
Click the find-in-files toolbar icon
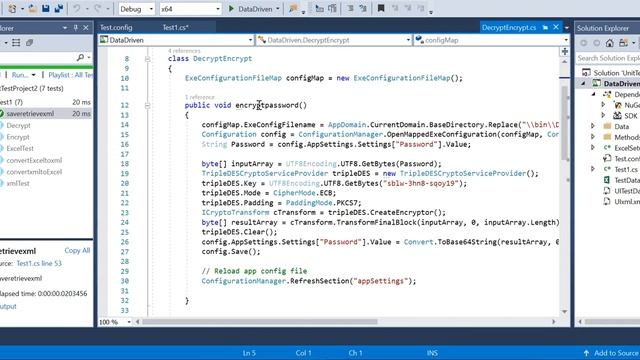293,8
